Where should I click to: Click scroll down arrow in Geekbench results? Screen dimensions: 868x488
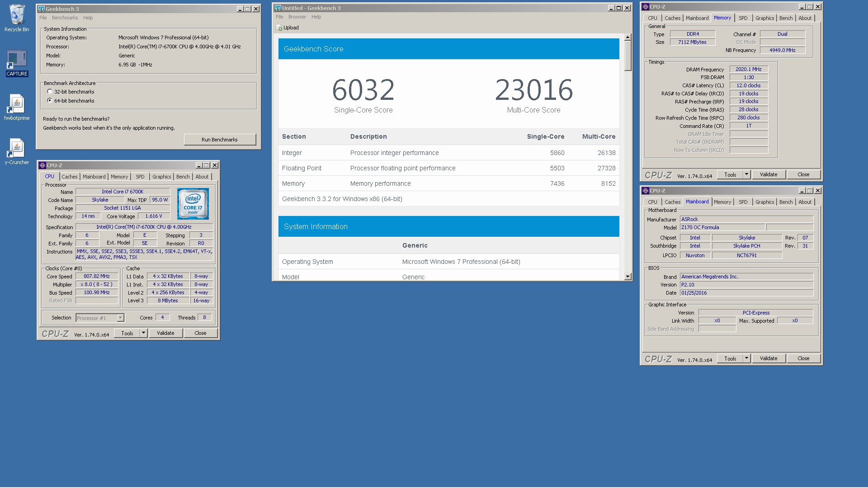[627, 277]
